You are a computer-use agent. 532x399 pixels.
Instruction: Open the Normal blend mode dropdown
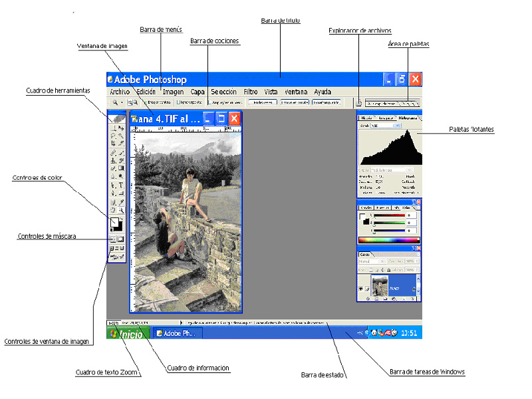pos(383,261)
